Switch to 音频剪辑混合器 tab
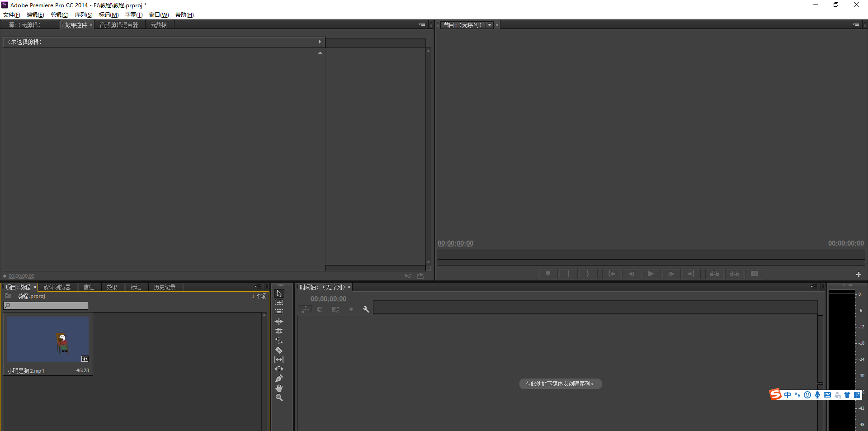Image resolution: width=868 pixels, height=431 pixels. tap(119, 25)
